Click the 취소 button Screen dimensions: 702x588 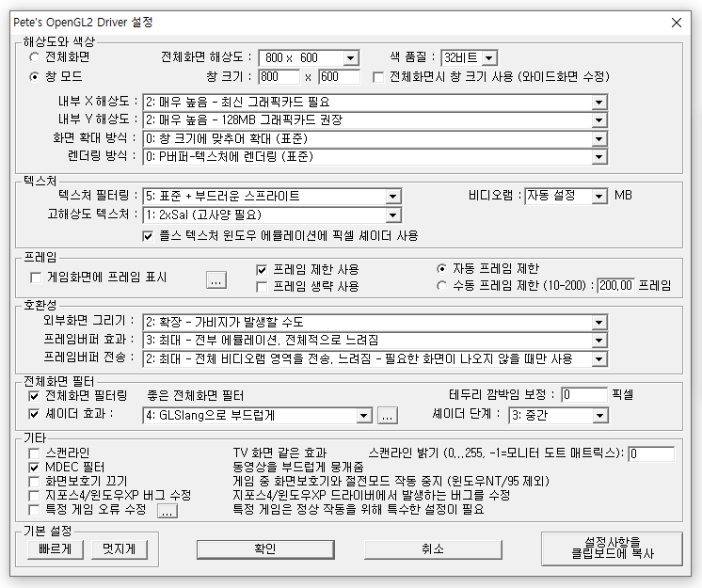[x=433, y=549]
